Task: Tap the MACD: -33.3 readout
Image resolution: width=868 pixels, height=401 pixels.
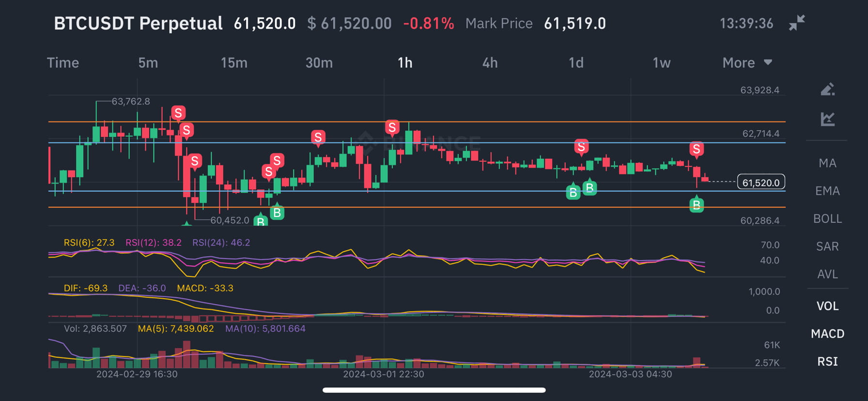Action: tap(205, 288)
